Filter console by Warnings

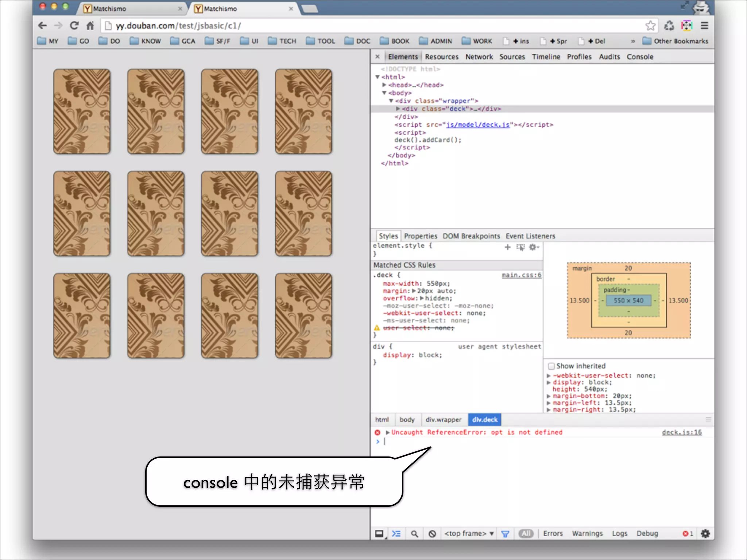pyautogui.click(x=587, y=534)
